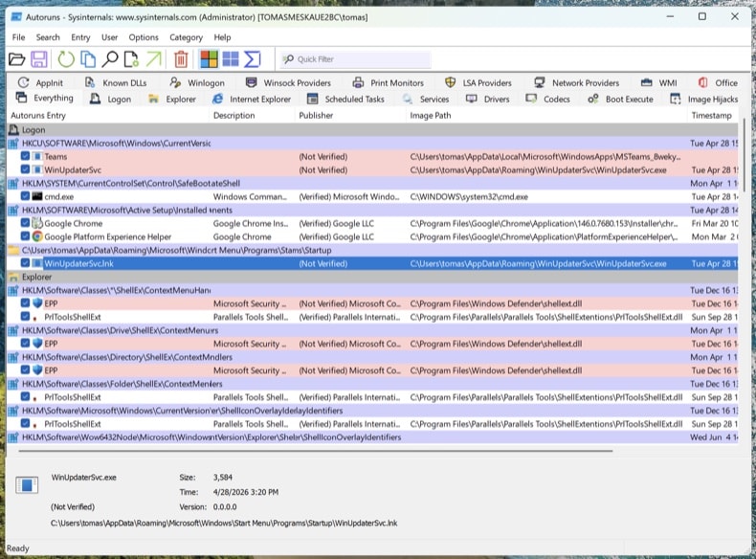Sort by the Autoruns Entry column header

[108, 115]
